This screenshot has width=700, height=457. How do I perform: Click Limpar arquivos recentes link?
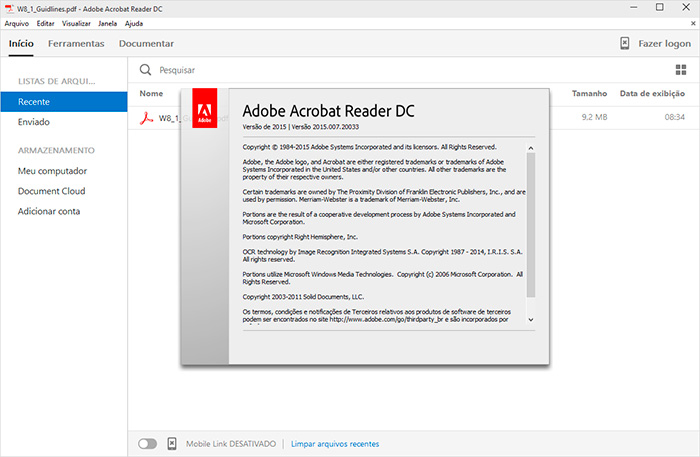pyautogui.click(x=335, y=444)
